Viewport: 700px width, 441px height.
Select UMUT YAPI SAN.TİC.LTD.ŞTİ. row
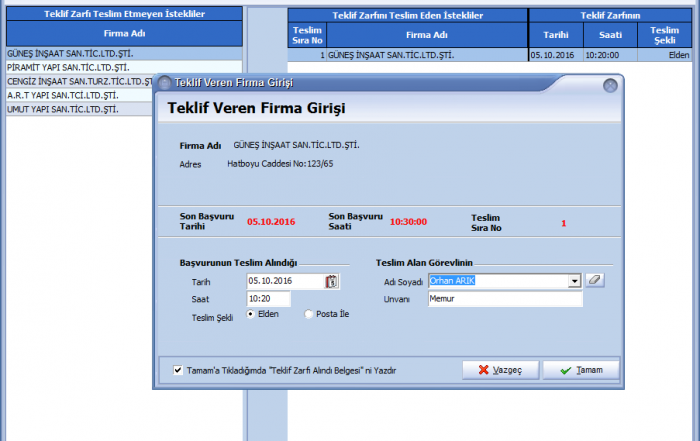tap(60, 109)
